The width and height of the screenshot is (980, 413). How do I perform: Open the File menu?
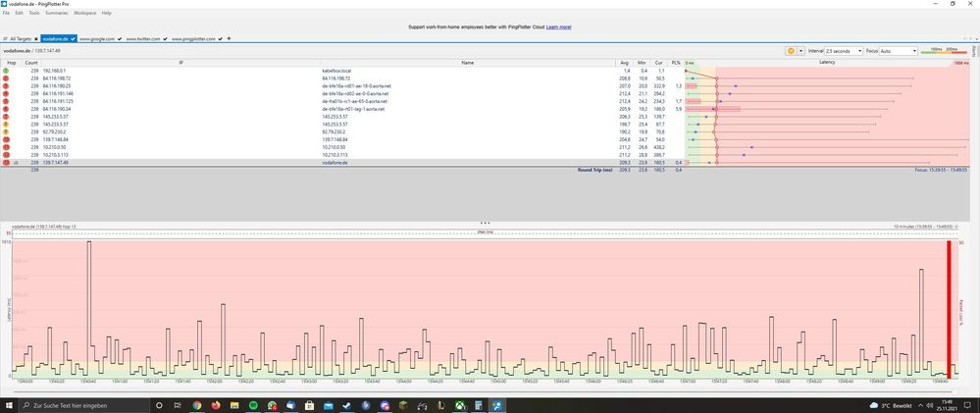point(6,13)
